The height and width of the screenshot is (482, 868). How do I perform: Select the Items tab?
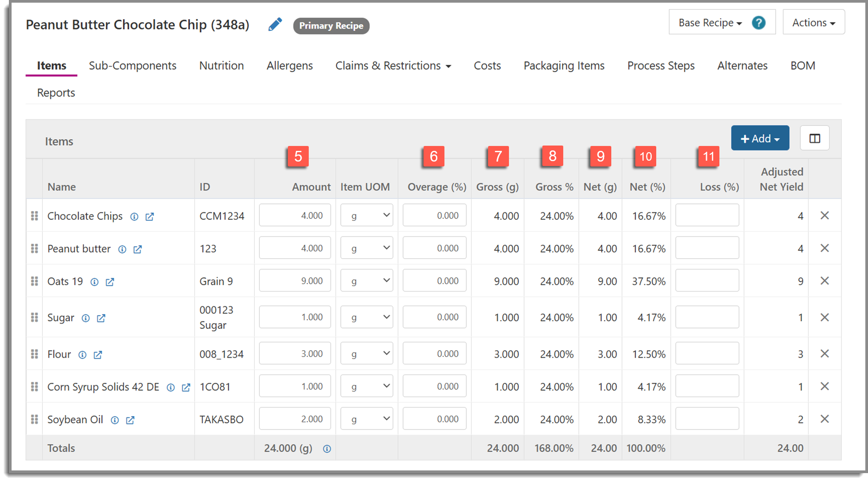[x=52, y=66]
